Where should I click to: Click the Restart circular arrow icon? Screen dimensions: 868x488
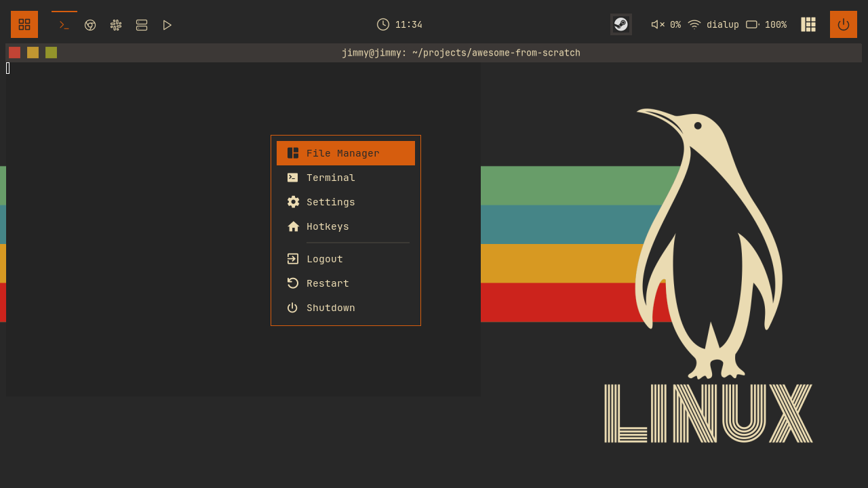coord(293,283)
